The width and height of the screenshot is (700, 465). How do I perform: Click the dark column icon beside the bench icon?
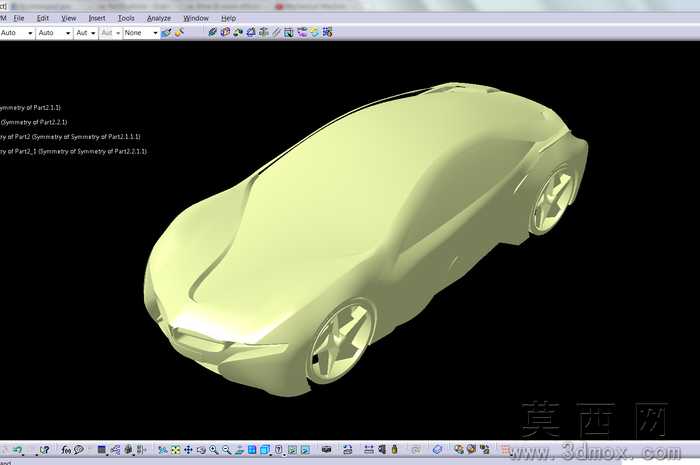tap(382, 450)
